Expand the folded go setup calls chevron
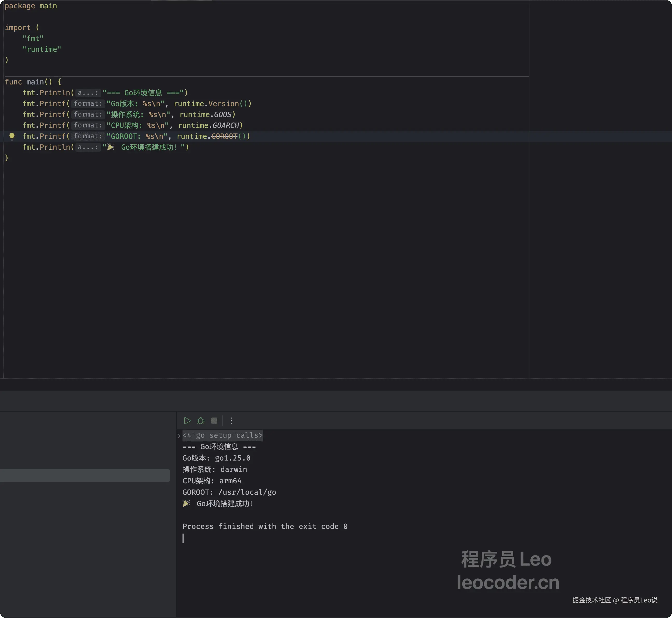 pyautogui.click(x=179, y=435)
